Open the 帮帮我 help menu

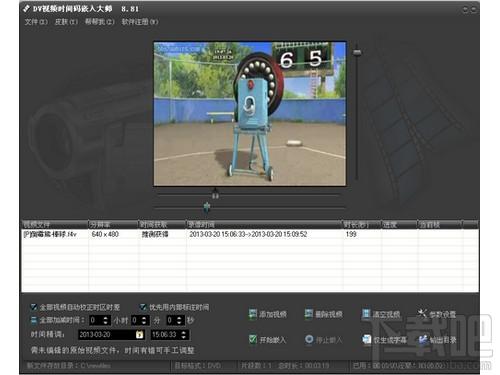99,22
